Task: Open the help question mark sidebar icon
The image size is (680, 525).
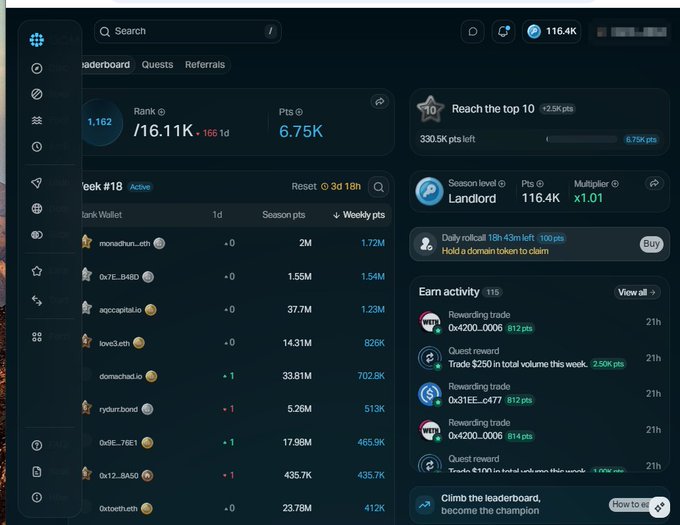Action: pos(37,445)
